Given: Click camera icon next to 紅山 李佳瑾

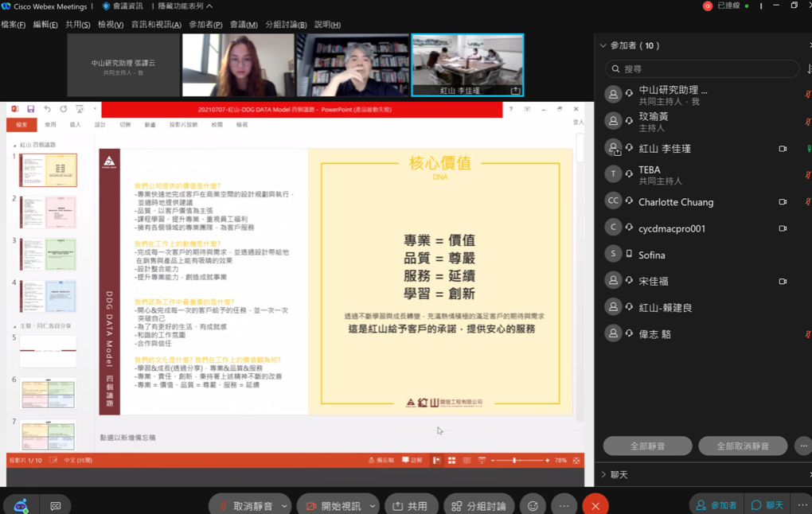Looking at the screenshot, I should pos(783,149).
